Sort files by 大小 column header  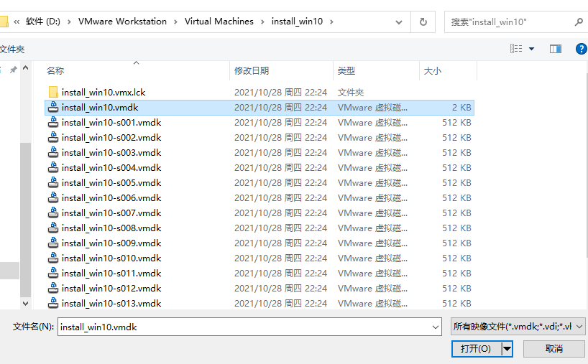pos(433,70)
